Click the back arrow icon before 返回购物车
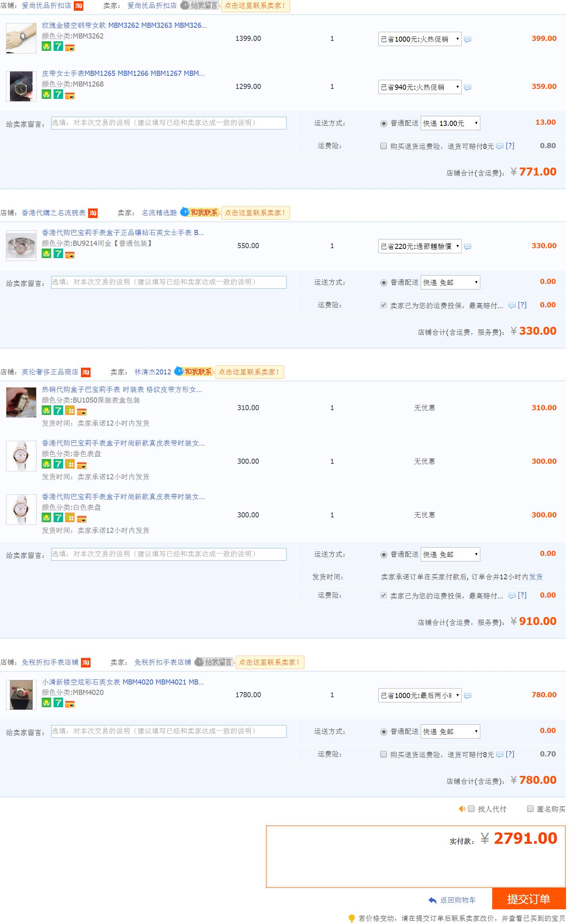Screen dimensions: 570x924 [x=432, y=900]
